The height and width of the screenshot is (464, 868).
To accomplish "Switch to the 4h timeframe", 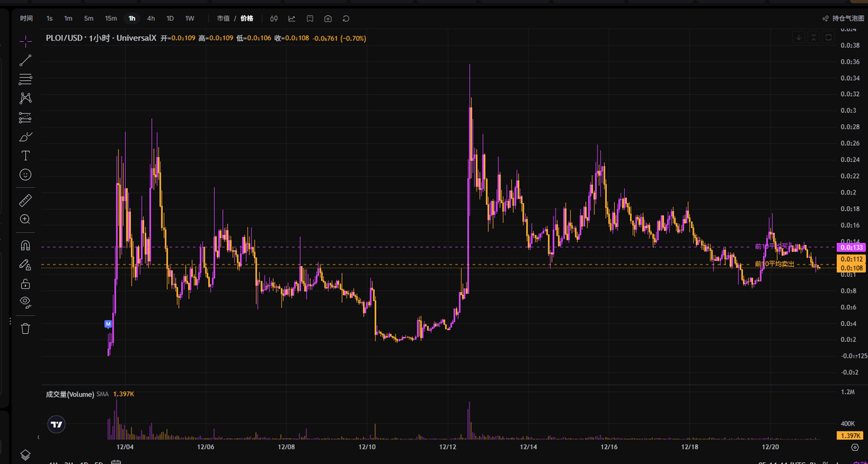I will click(150, 18).
